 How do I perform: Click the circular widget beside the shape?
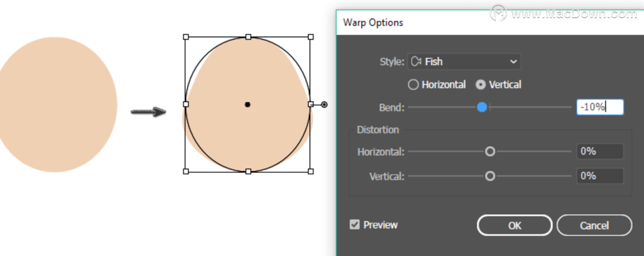coord(324,105)
